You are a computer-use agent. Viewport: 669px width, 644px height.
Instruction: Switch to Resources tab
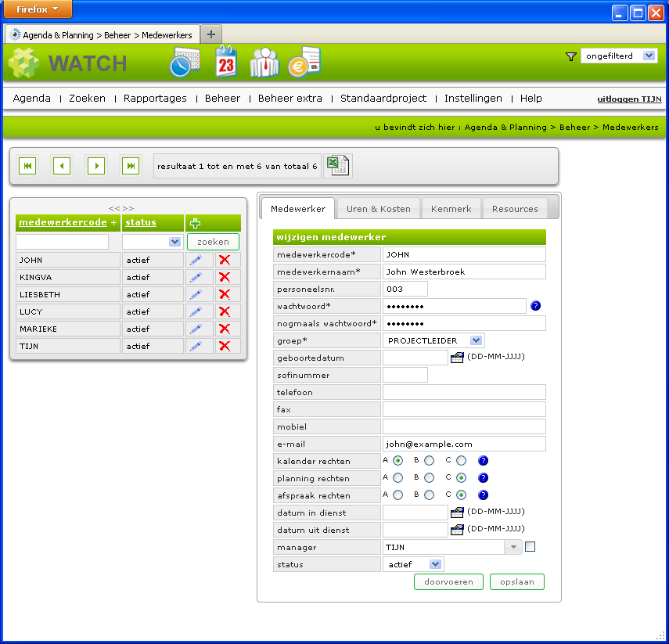pos(515,209)
